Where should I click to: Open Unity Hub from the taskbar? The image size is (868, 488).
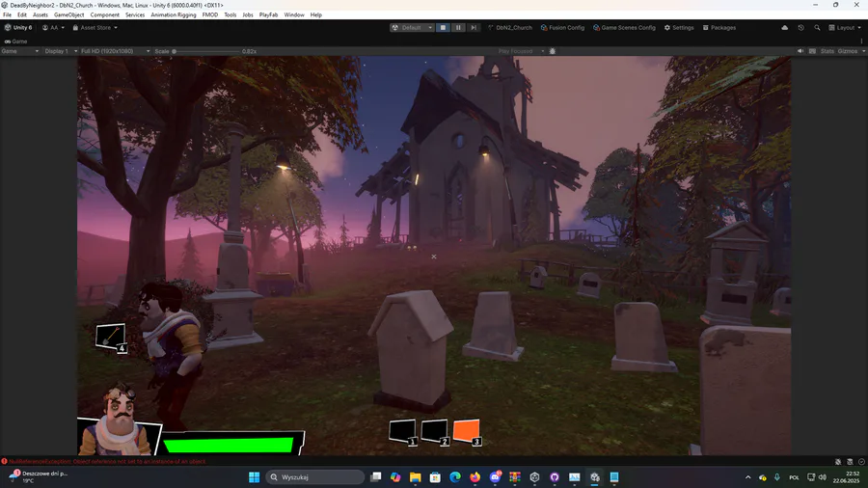pyautogui.click(x=534, y=477)
